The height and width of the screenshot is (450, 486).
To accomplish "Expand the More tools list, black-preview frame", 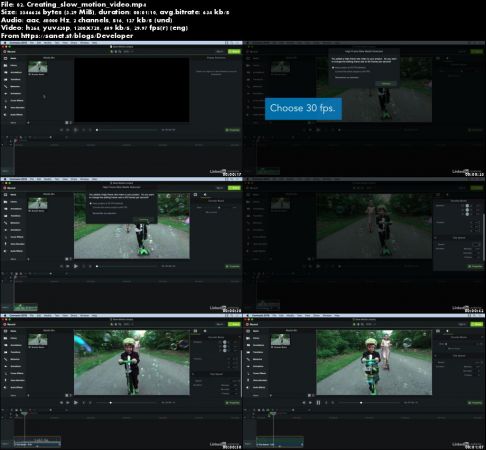I will [13, 123].
